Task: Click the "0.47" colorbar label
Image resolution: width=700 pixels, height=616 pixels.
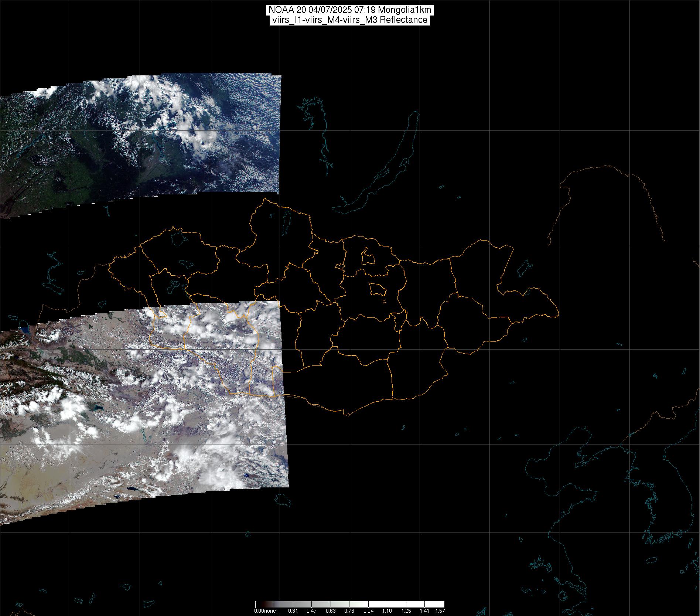Action: click(x=312, y=611)
